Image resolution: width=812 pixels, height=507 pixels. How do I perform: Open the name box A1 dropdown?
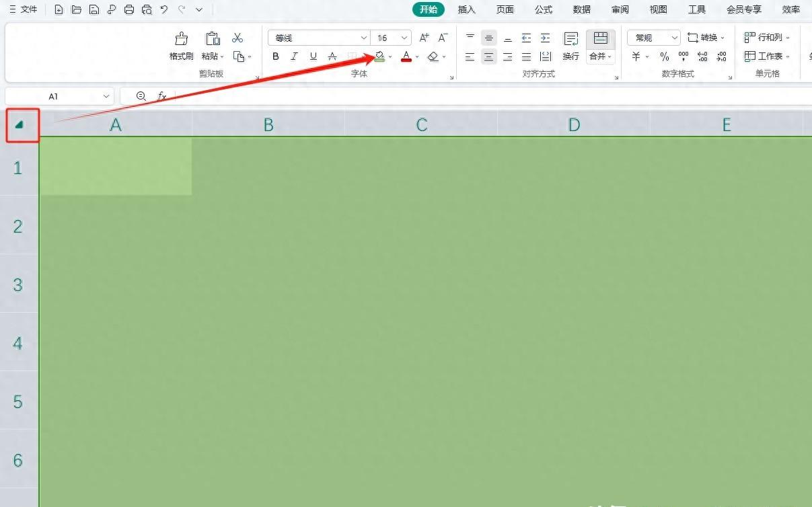click(x=106, y=96)
